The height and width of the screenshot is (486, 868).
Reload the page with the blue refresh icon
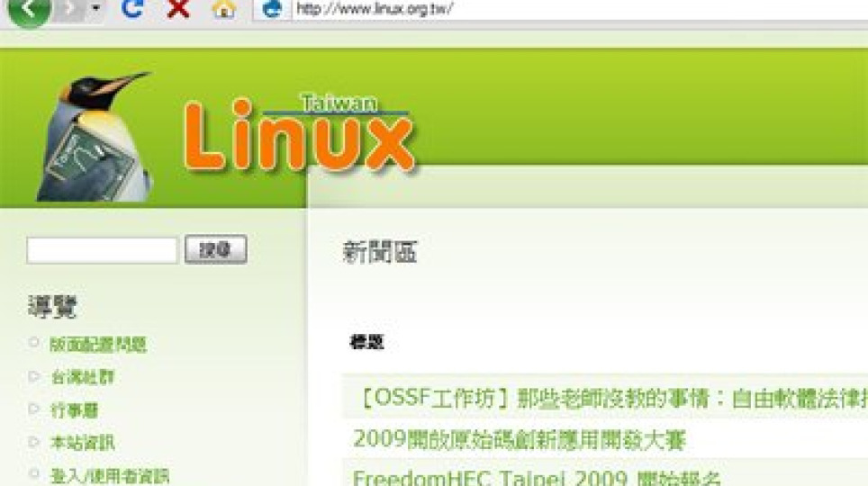(132, 8)
